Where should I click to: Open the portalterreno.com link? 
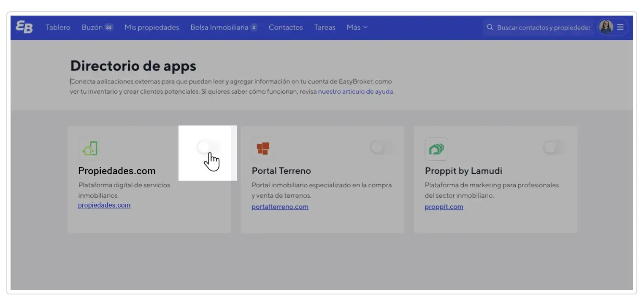pyautogui.click(x=280, y=206)
